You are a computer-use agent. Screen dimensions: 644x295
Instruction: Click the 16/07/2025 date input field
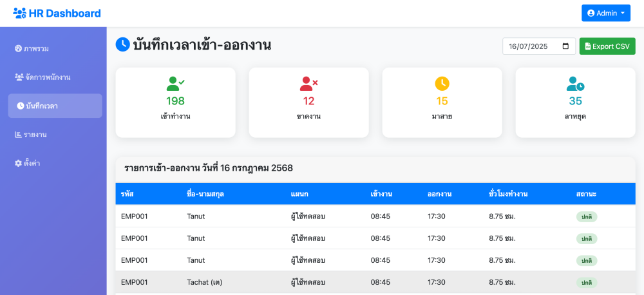click(539, 46)
